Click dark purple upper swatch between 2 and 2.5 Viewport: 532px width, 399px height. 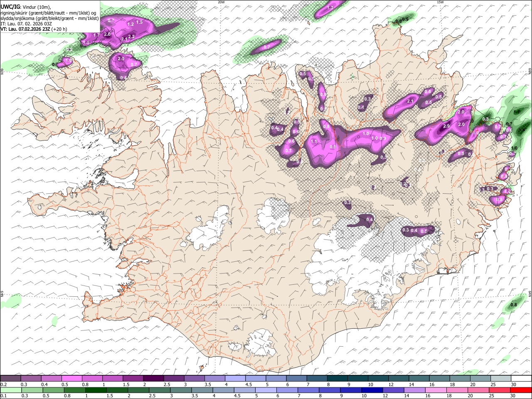153,378
